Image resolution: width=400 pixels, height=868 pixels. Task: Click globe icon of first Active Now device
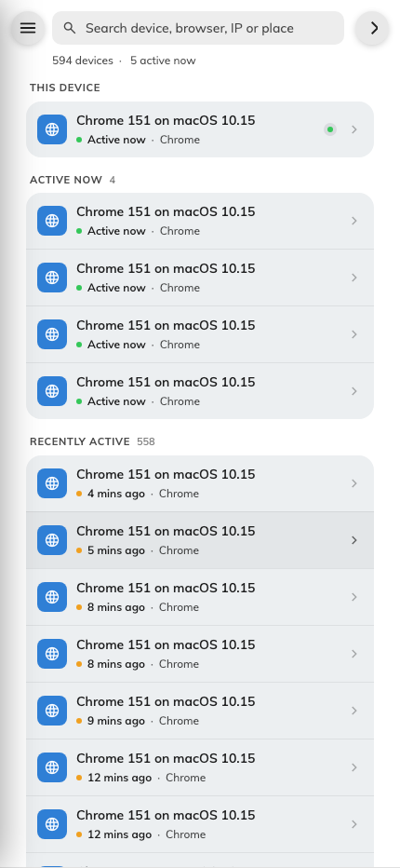click(52, 221)
